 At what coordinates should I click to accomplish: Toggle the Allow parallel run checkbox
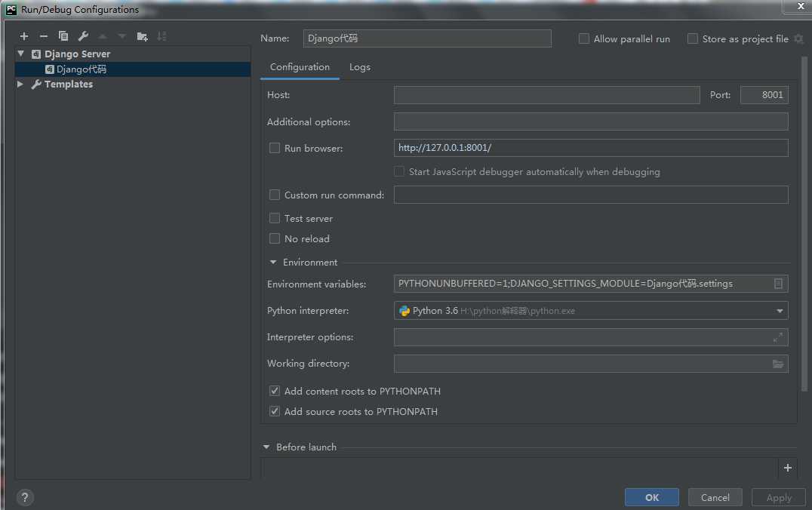(x=584, y=39)
